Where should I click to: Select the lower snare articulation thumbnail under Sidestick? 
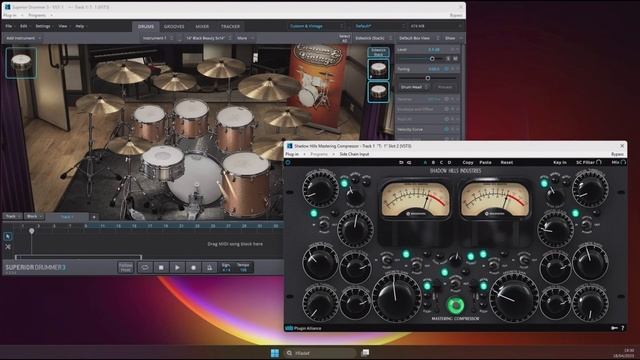tap(378, 92)
